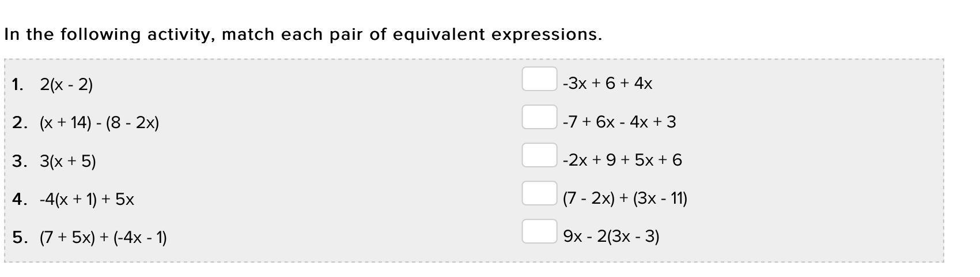
Task: Select the expression -4(x + 1) + 5x
Action: coord(87,199)
